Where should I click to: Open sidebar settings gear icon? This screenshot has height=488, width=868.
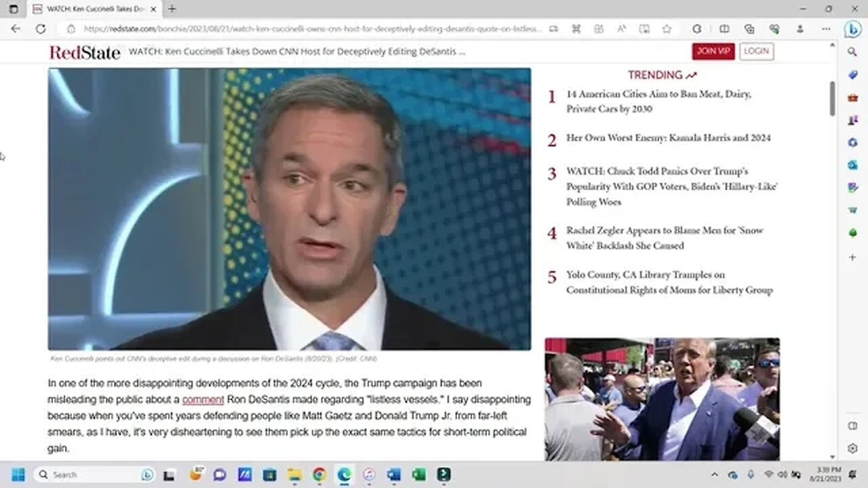pyautogui.click(x=852, y=449)
